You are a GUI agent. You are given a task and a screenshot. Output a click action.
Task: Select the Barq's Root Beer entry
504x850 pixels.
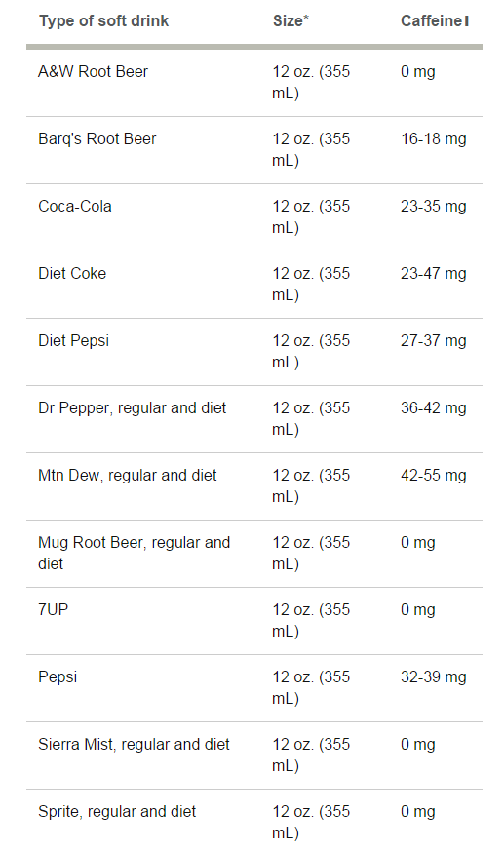click(x=97, y=138)
